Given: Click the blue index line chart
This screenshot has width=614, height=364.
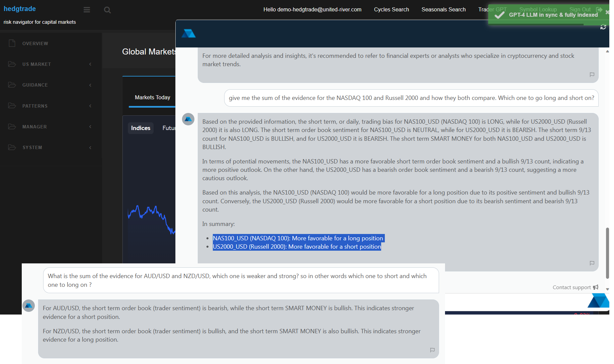Looking at the screenshot, I should pos(152,219).
